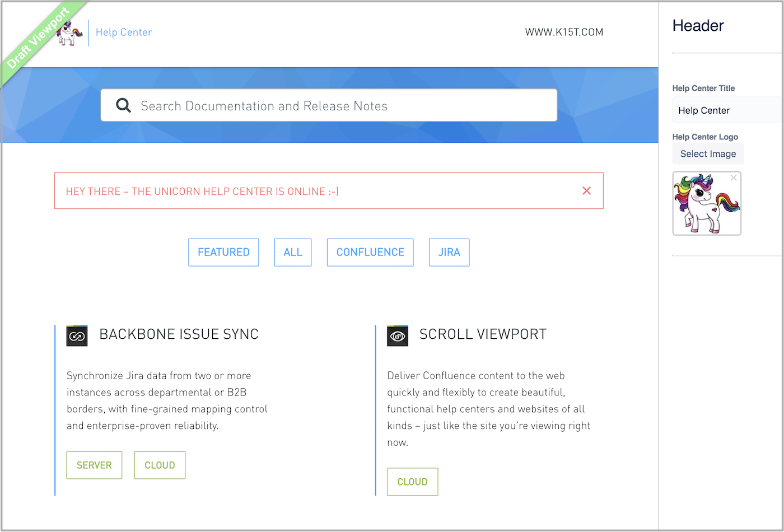
Task: Open Cloud docs for Scroll Viewport
Action: coord(412,482)
